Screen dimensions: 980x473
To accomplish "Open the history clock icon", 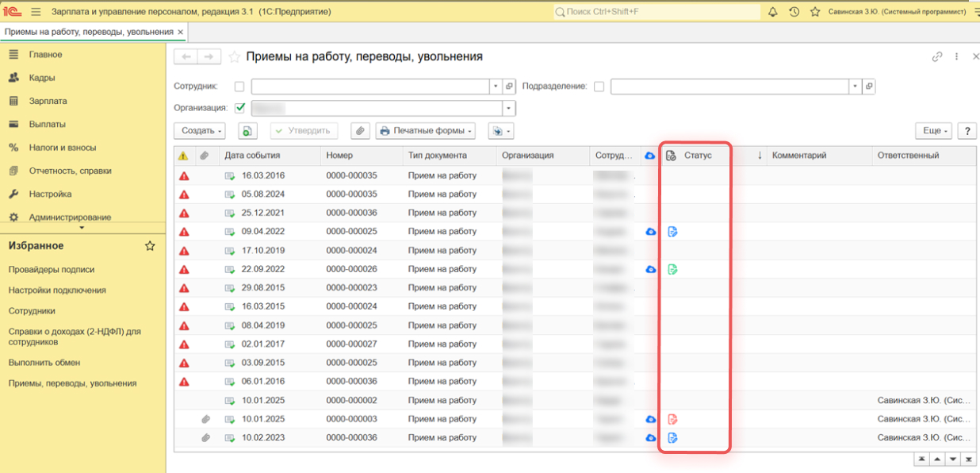I will point(794,12).
